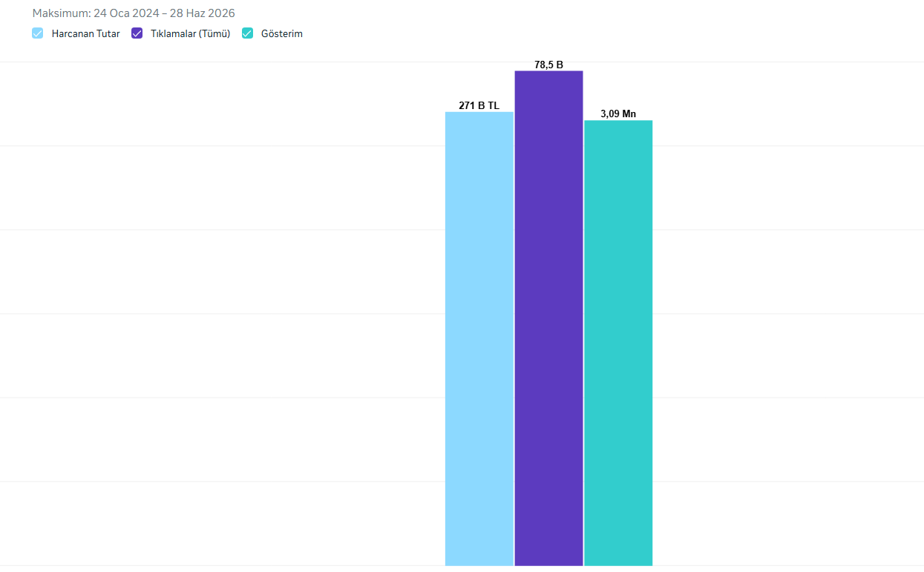
Task: Click the Harcanan Tutar legend text
Action: point(85,33)
